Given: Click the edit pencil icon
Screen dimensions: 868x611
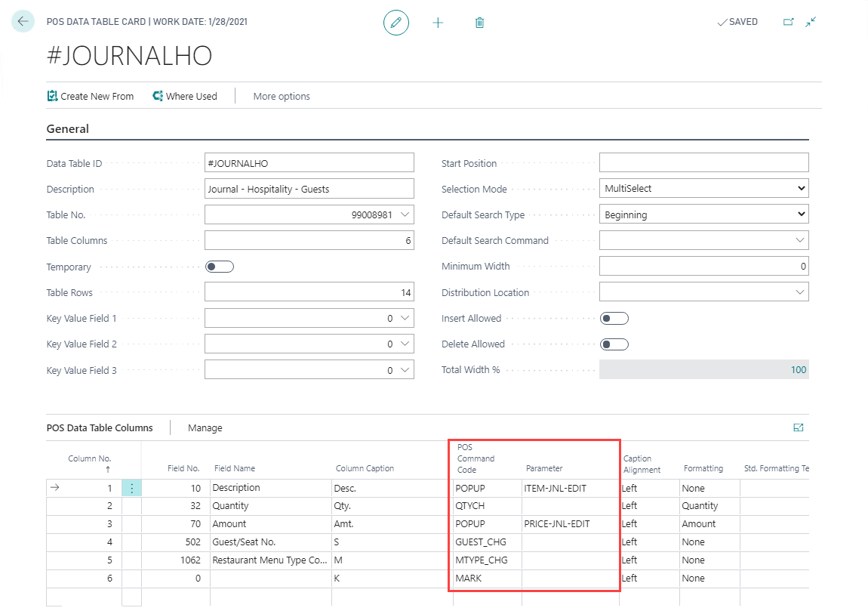Looking at the screenshot, I should [396, 23].
